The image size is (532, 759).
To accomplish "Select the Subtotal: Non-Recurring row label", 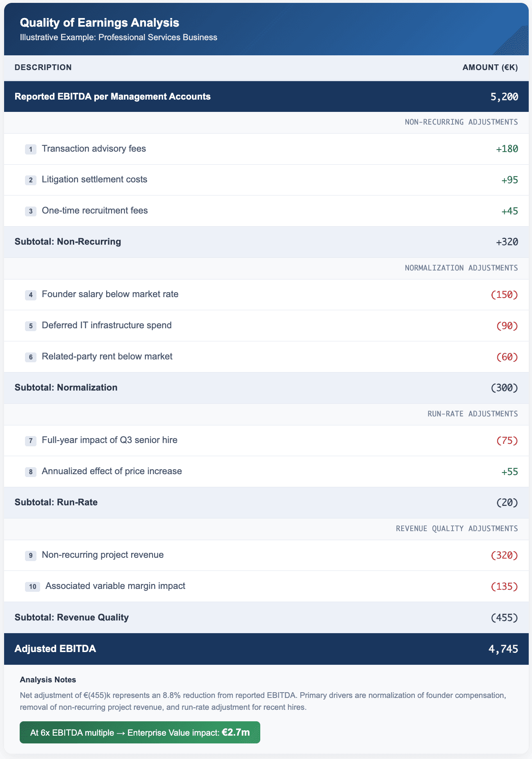I will (x=68, y=241).
